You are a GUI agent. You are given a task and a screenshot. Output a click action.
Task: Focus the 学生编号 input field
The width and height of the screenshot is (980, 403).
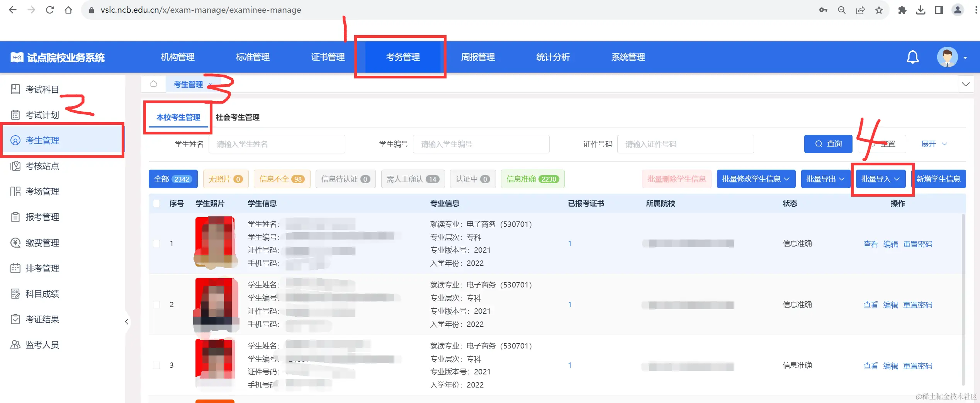pyautogui.click(x=481, y=144)
